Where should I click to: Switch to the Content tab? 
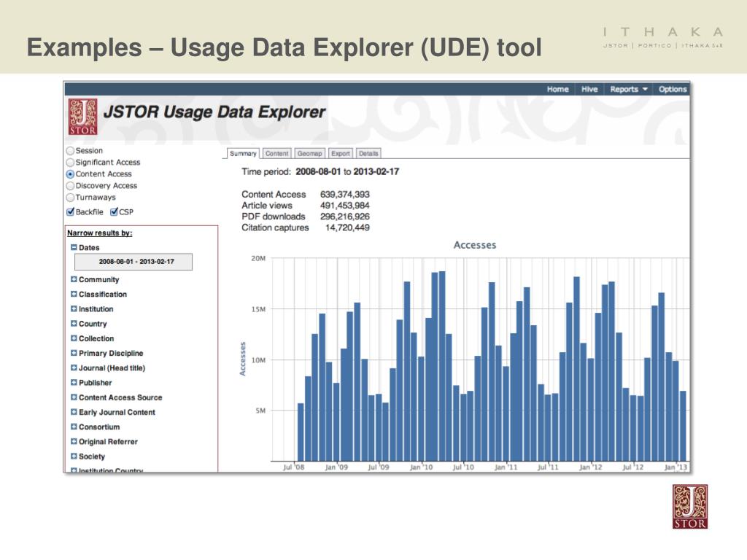point(276,153)
